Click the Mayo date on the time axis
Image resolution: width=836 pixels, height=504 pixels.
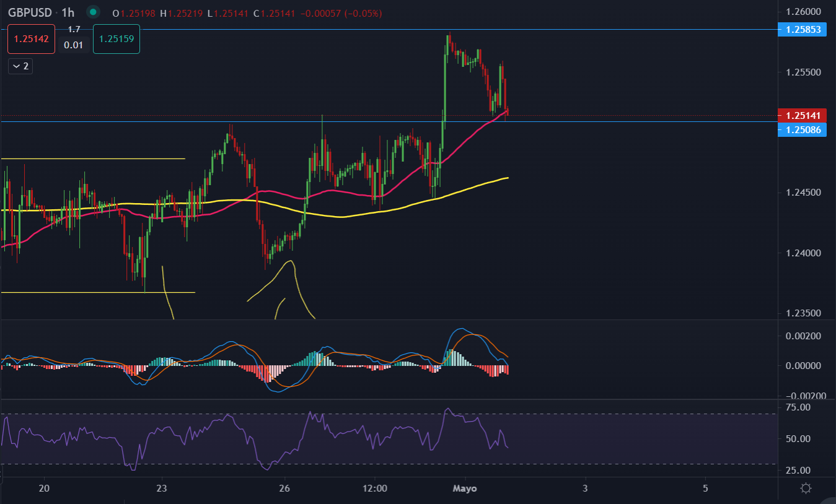[x=465, y=488]
